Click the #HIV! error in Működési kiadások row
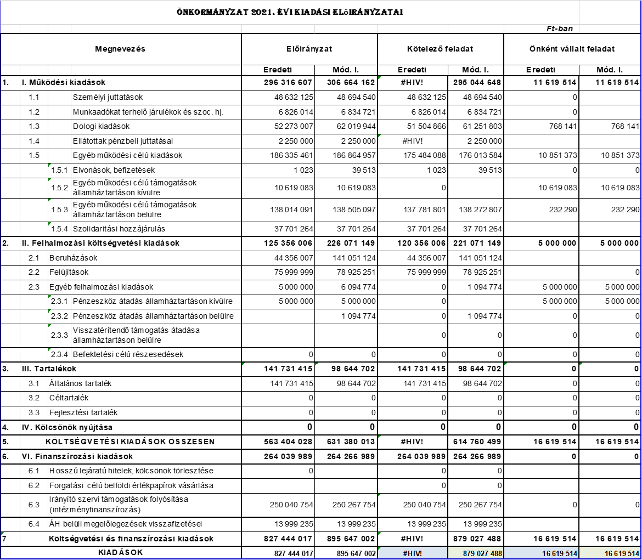Screen dimensions: 642x560 click(413, 82)
